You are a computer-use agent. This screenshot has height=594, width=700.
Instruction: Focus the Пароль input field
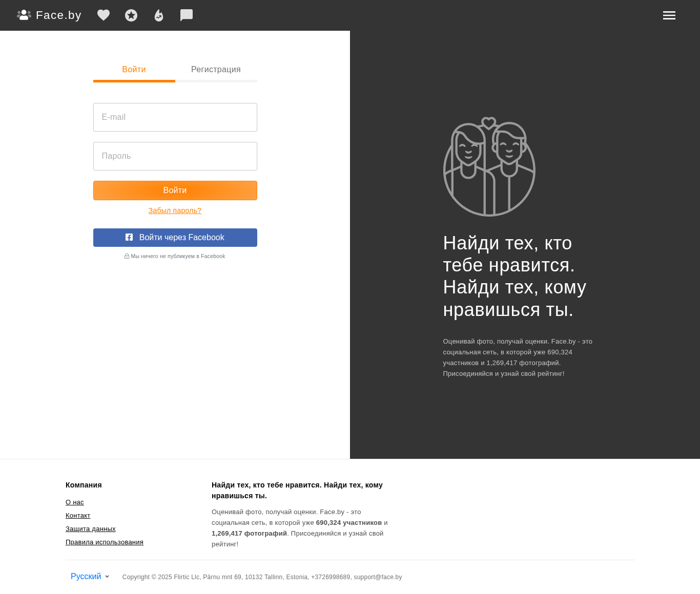tap(175, 156)
